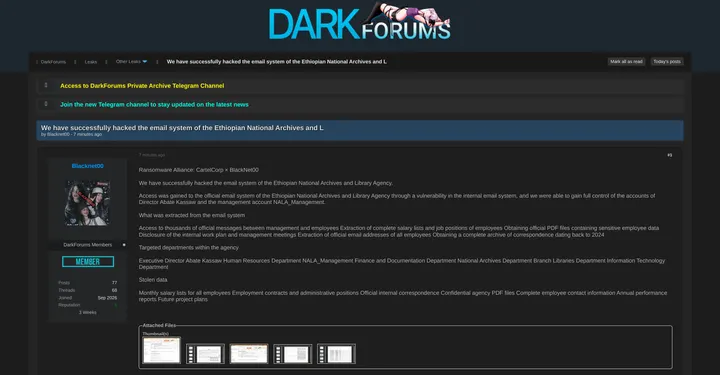The height and width of the screenshot is (375, 720).
Task: Click the Reputation value in user stats
Action: pos(115,305)
